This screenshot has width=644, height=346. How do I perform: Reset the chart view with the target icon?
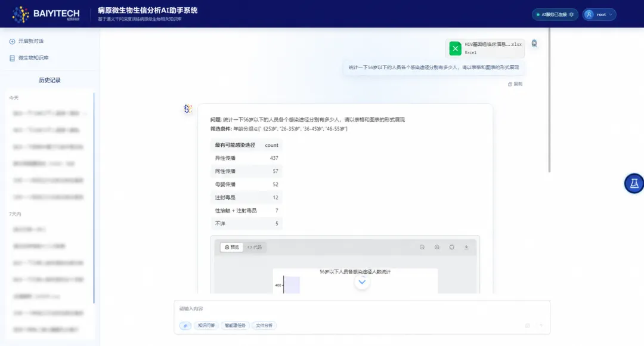pos(452,248)
